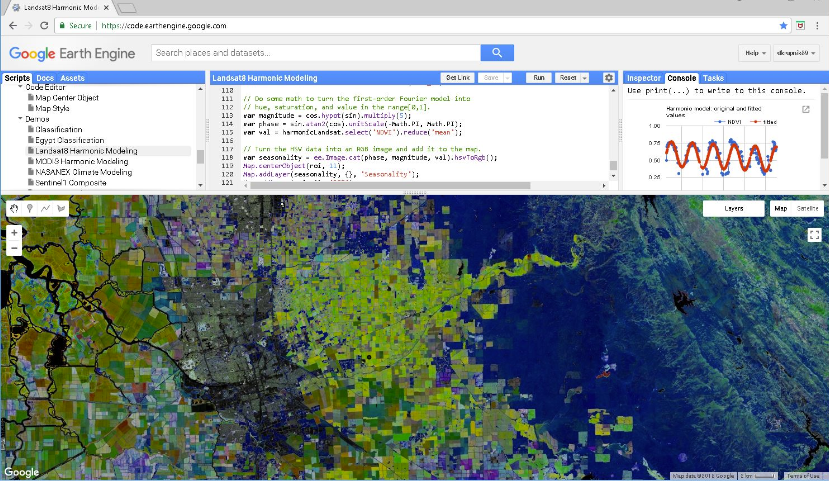This screenshot has width=829, height=481.
Task: Open the Help dropdown menu
Action: pyautogui.click(x=755, y=53)
